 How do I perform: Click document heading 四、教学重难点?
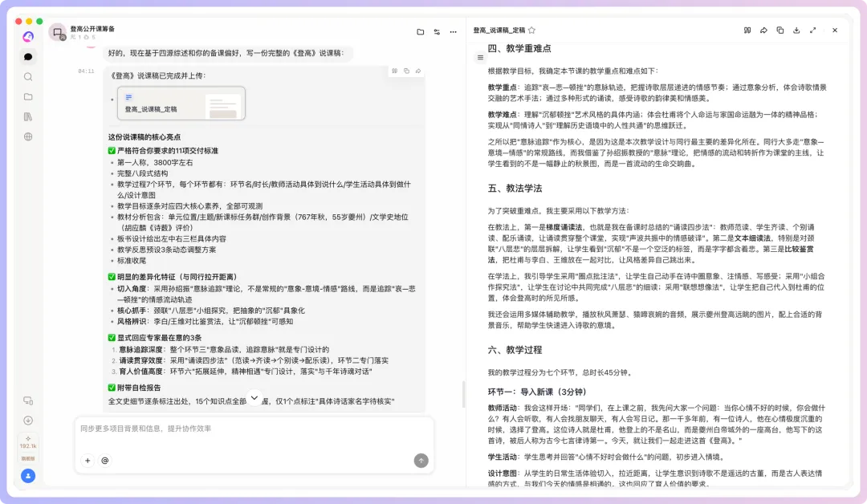click(519, 49)
